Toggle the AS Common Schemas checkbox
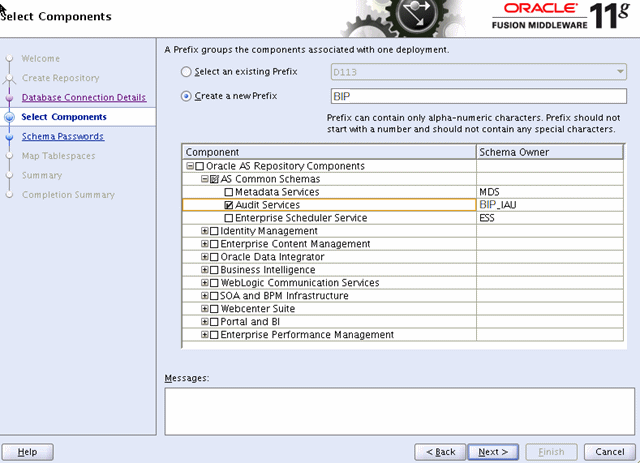Screen dimensions: 640x463 214,179
